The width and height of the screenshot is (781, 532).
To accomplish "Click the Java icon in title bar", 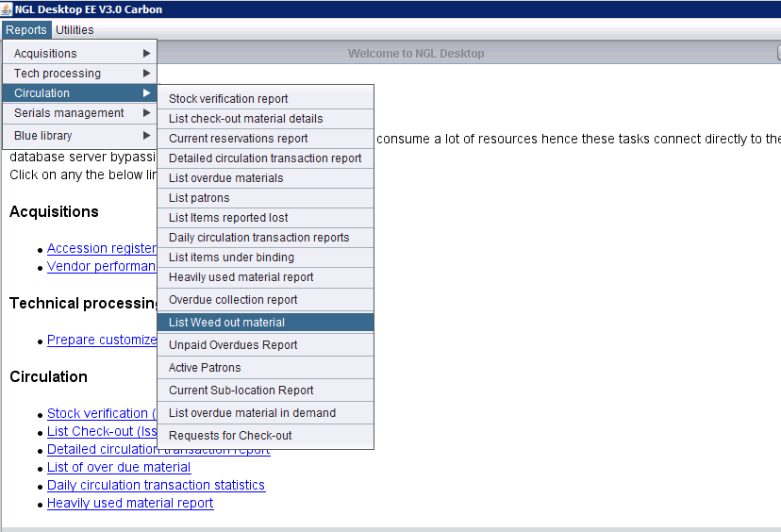I will (8, 9).
